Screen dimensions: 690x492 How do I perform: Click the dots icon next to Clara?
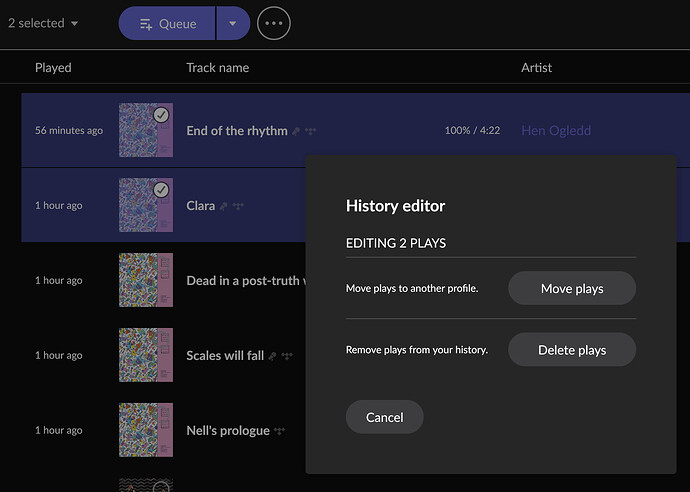pyautogui.click(x=238, y=206)
